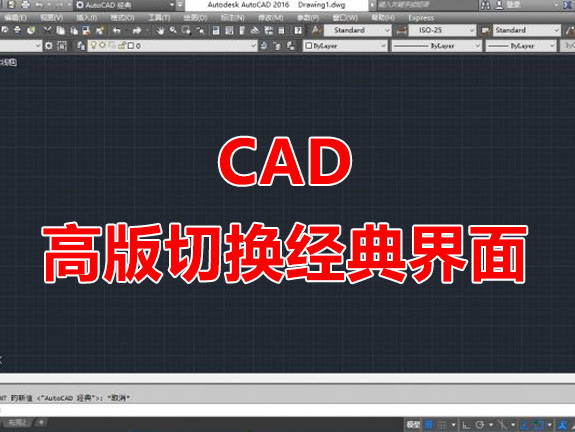The height and width of the screenshot is (432, 575).
Task: Click the Copy icon next to the scissors
Action: [x=61, y=30]
